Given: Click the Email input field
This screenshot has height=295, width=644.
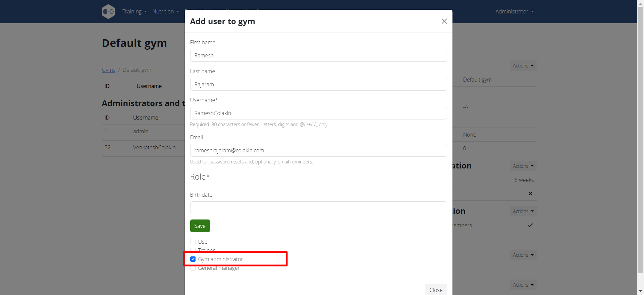Looking at the screenshot, I should click(x=318, y=150).
